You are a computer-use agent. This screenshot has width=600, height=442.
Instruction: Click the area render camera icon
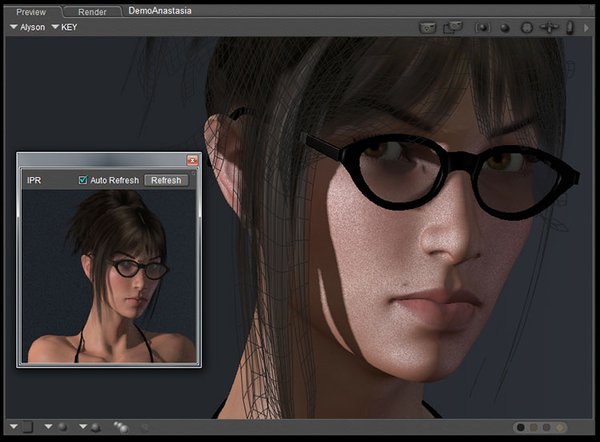[453, 28]
